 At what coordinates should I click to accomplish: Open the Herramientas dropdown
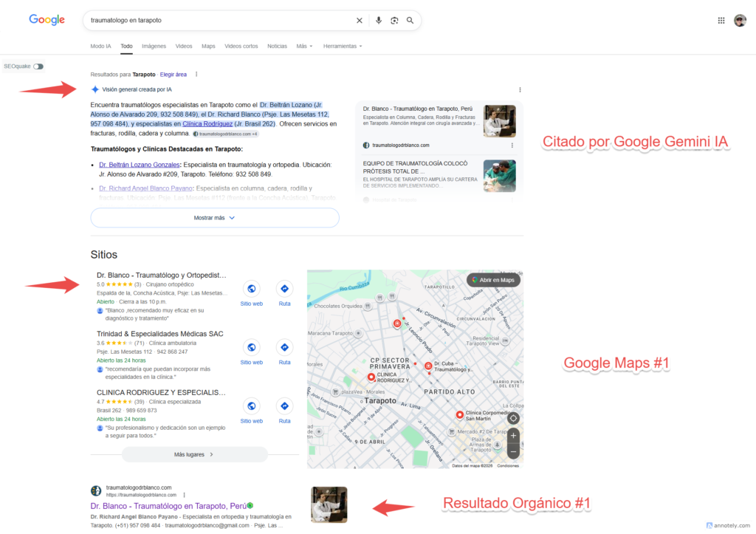point(343,47)
